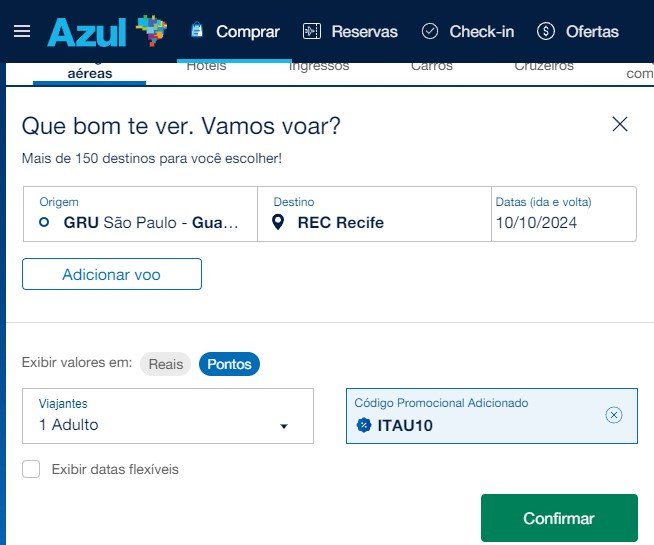Click the shopping bag Comprar icon
This screenshot has width=654, height=545.
(197, 30)
